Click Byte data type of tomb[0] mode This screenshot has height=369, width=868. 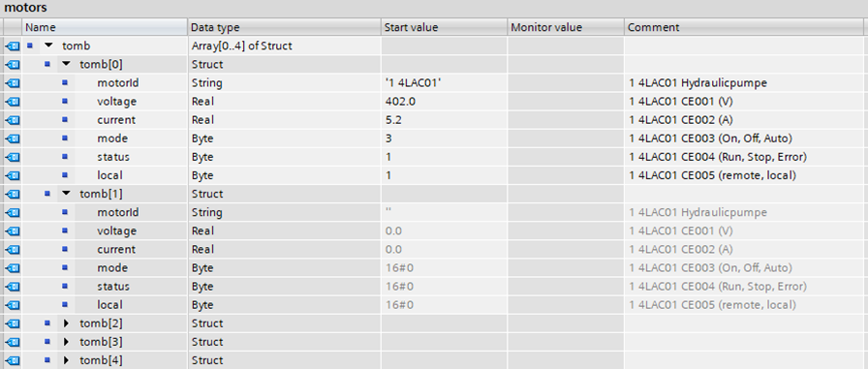point(285,138)
